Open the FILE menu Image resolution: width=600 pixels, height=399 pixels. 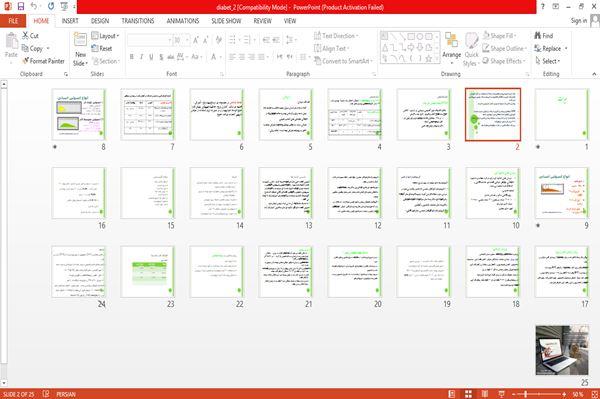point(13,21)
